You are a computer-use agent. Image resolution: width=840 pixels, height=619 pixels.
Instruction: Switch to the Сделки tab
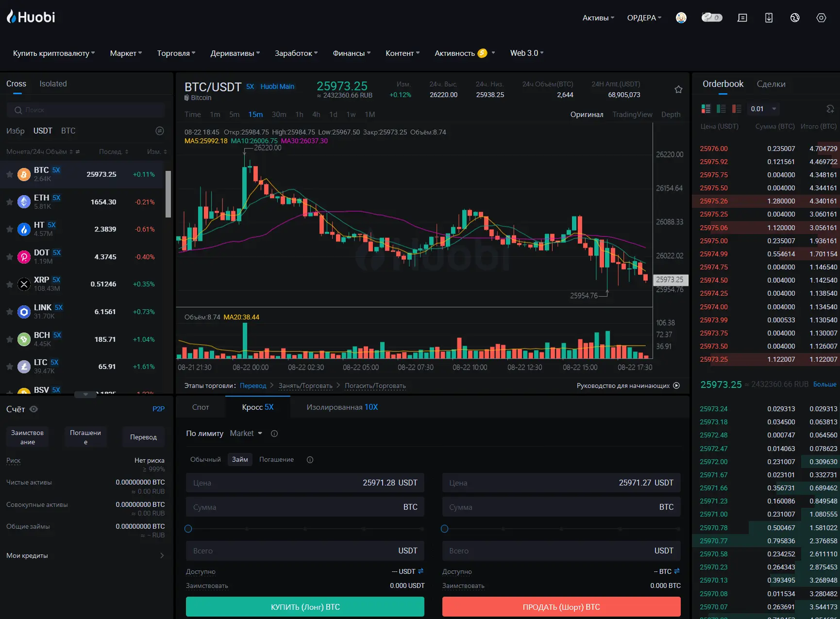pyautogui.click(x=771, y=84)
